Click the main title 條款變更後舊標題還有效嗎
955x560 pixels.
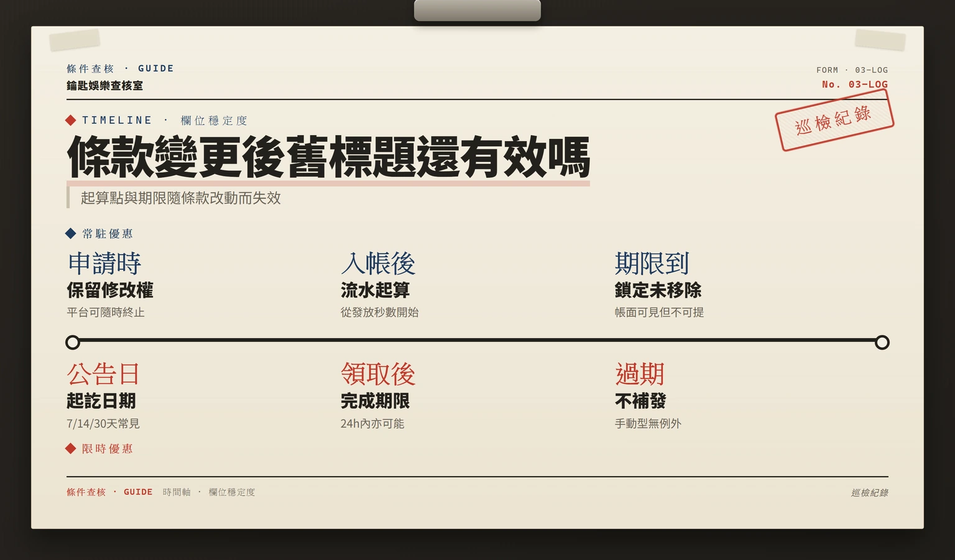(x=328, y=158)
